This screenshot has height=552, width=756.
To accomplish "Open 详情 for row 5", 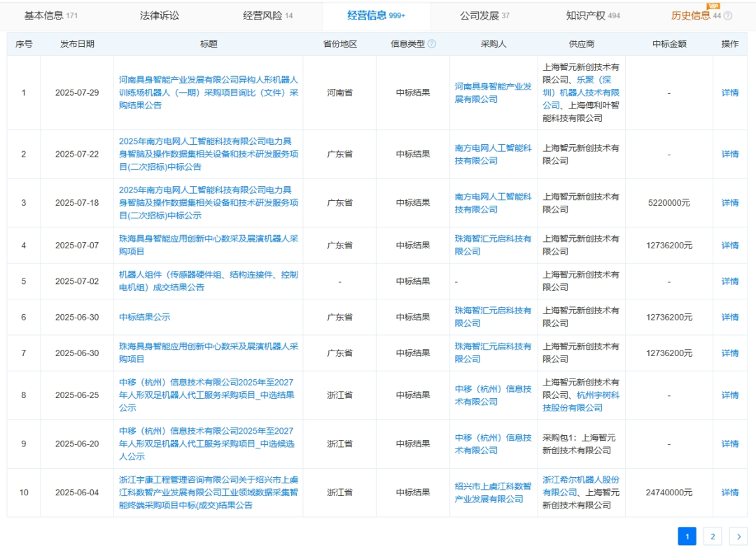I will pos(730,281).
